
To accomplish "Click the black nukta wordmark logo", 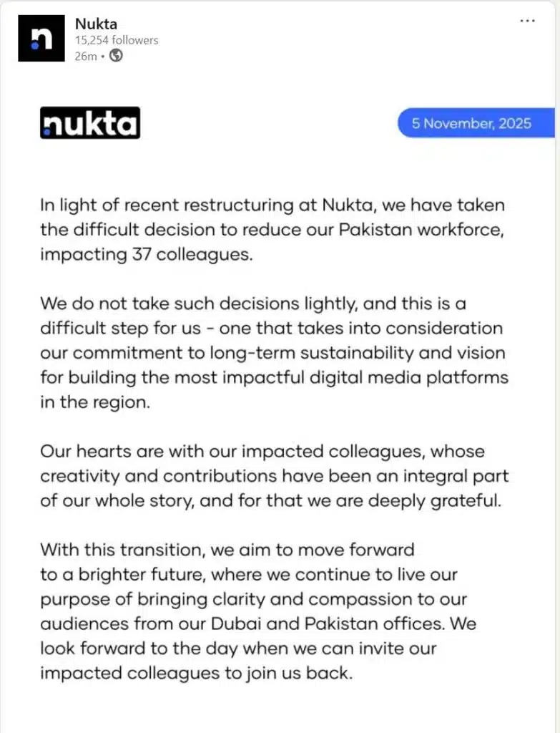I will coord(90,123).
